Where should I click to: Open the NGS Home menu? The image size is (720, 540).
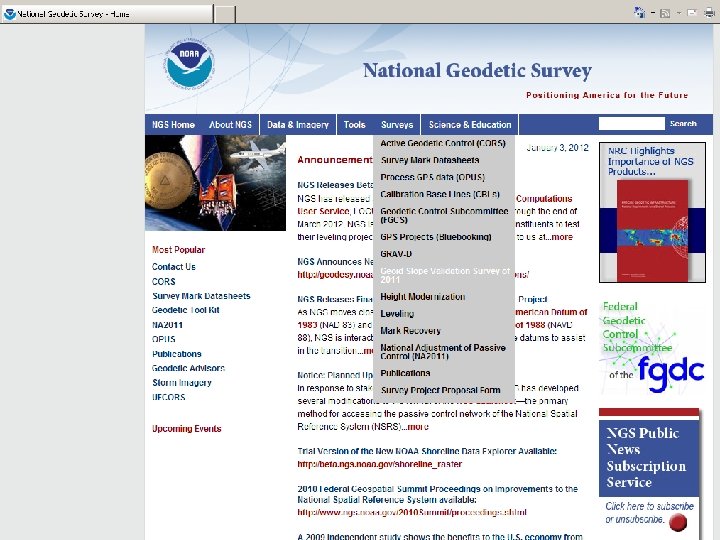click(173, 124)
